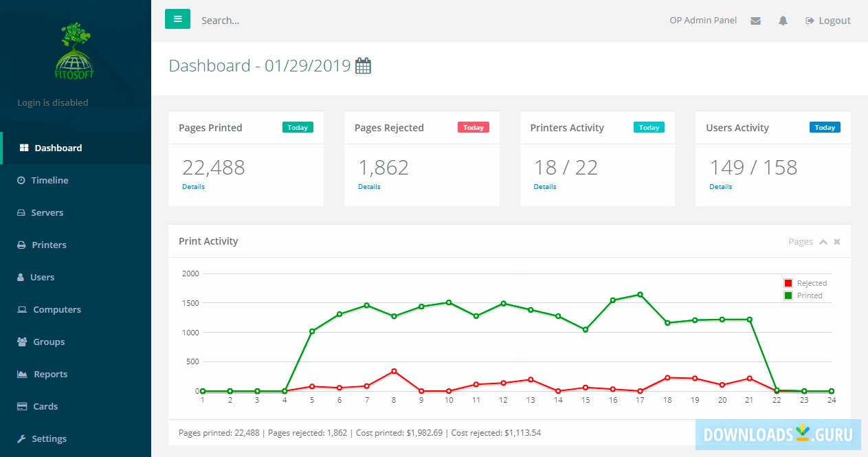The width and height of the screenshot is (868, 457).
Task: Open the calendar date picker icon
Action: 363,66
